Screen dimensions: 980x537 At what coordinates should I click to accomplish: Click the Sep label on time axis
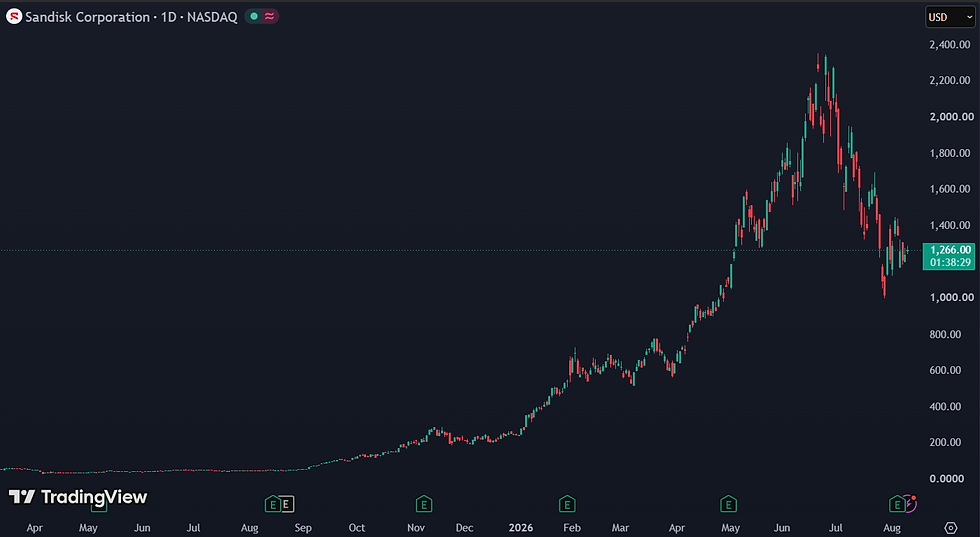(303, 528)
